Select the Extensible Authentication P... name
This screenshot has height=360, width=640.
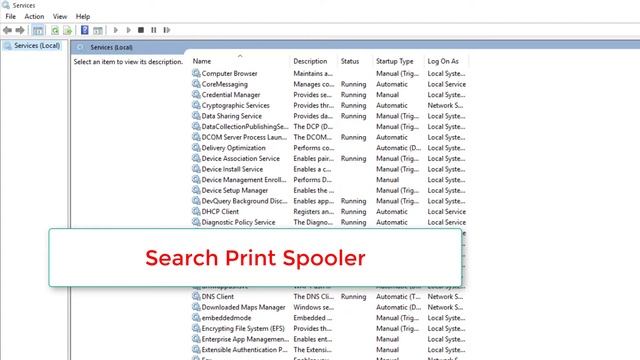point(244,349)
